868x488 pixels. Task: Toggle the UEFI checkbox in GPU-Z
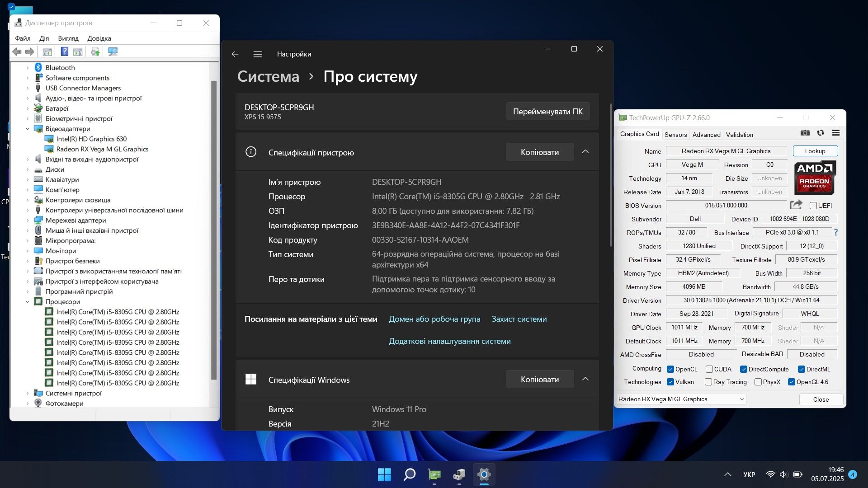point(813,206)
